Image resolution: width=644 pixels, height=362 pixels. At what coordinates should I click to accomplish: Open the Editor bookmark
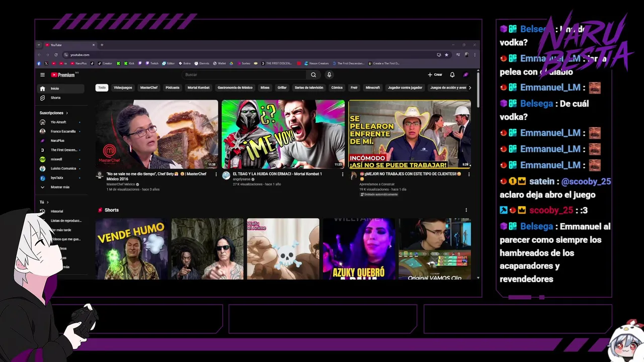(x=168, y=63)
